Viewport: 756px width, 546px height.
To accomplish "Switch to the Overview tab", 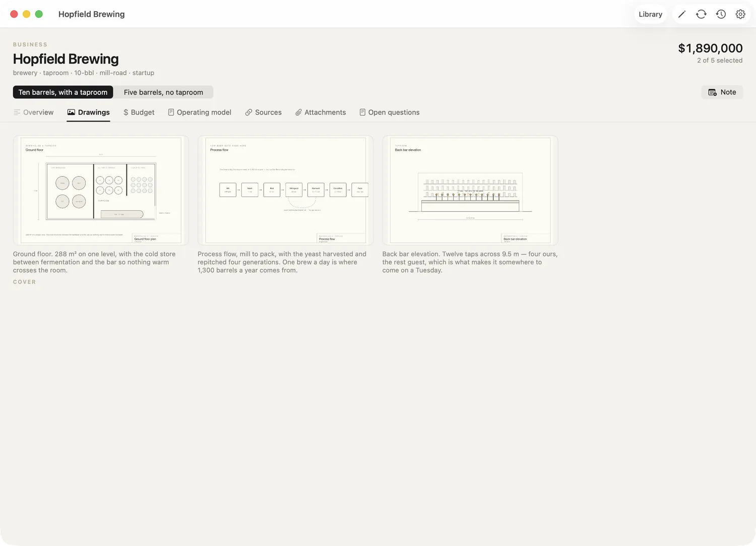I will tap(33, 112).
